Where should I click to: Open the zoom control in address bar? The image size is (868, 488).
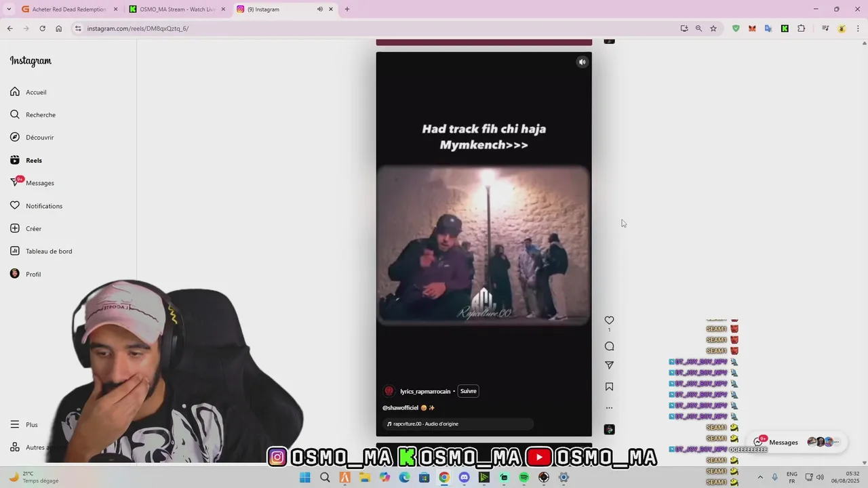click(698, 28)
